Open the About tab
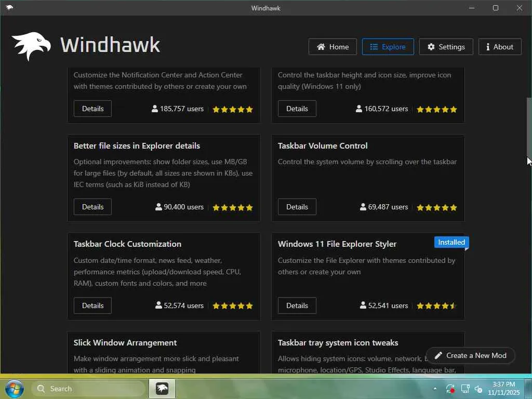Screen dimensions: 532x399 coord(500,47)
